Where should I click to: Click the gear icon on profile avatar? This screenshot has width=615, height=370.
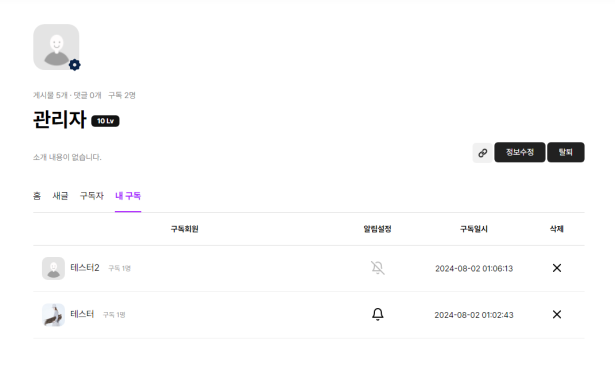75,65
